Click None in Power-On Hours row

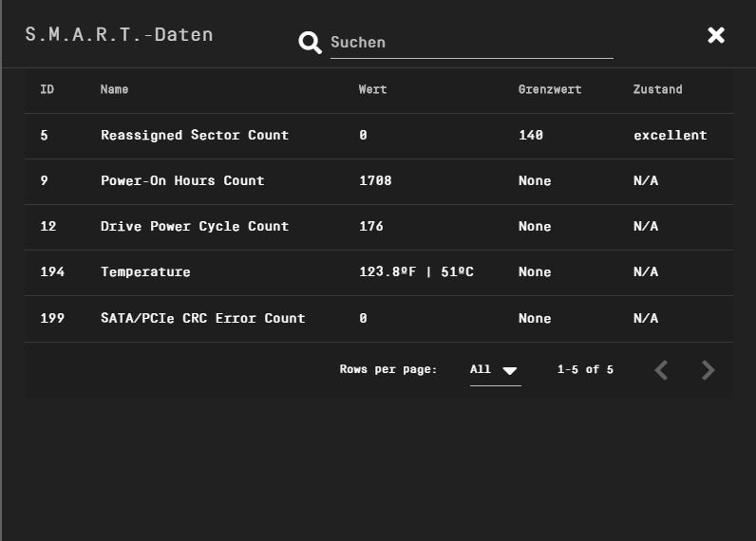(535, 180)
